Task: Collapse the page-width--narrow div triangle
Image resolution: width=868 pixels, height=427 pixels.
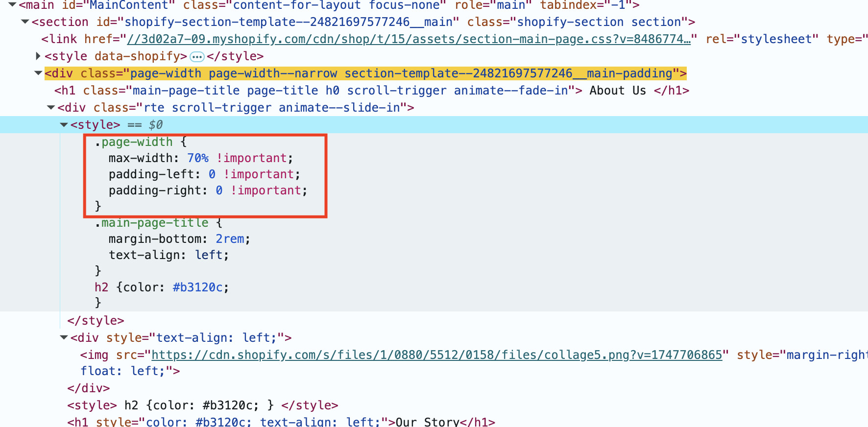Action: 38,73
